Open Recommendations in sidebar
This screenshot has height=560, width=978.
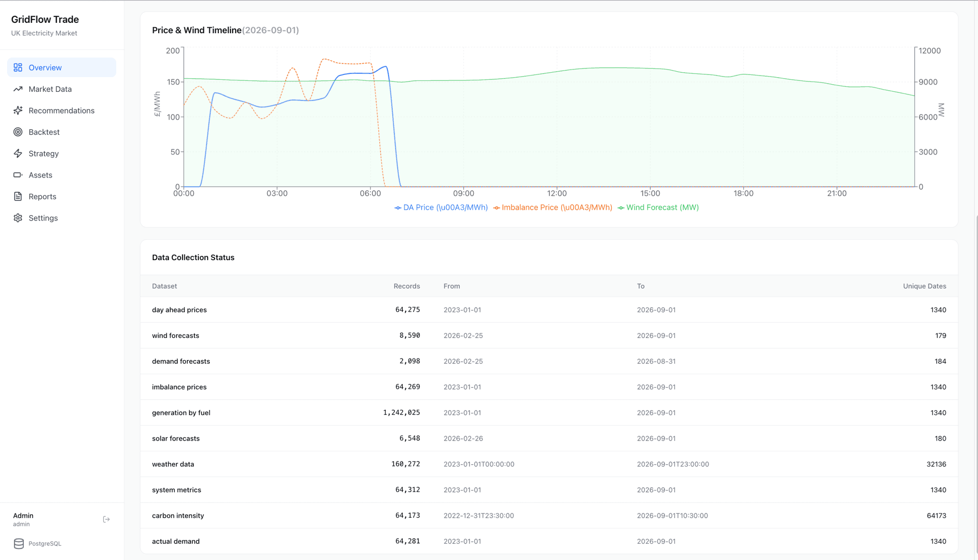62,110
